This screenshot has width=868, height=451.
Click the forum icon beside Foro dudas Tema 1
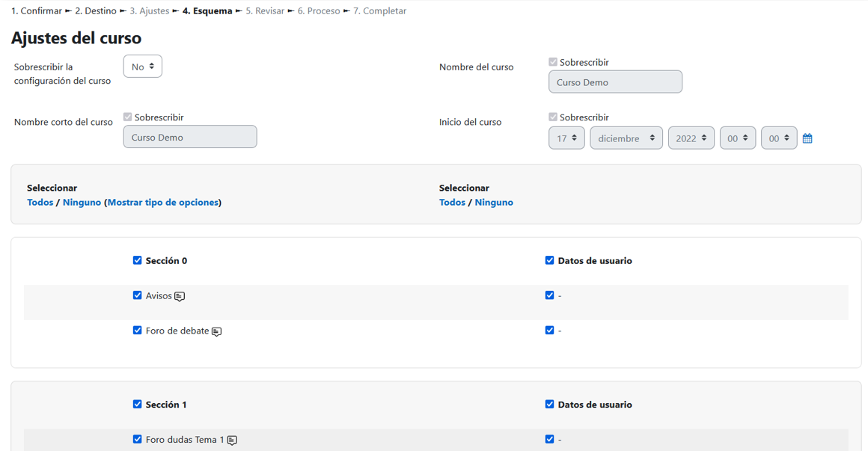[x=232, y=441]
